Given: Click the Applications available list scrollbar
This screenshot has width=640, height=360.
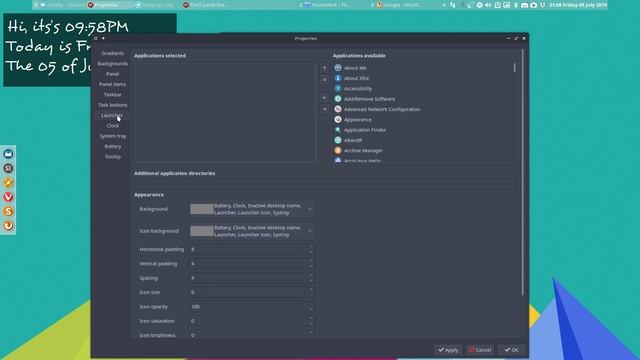Looking at the screenshot, I should point(514,68).
